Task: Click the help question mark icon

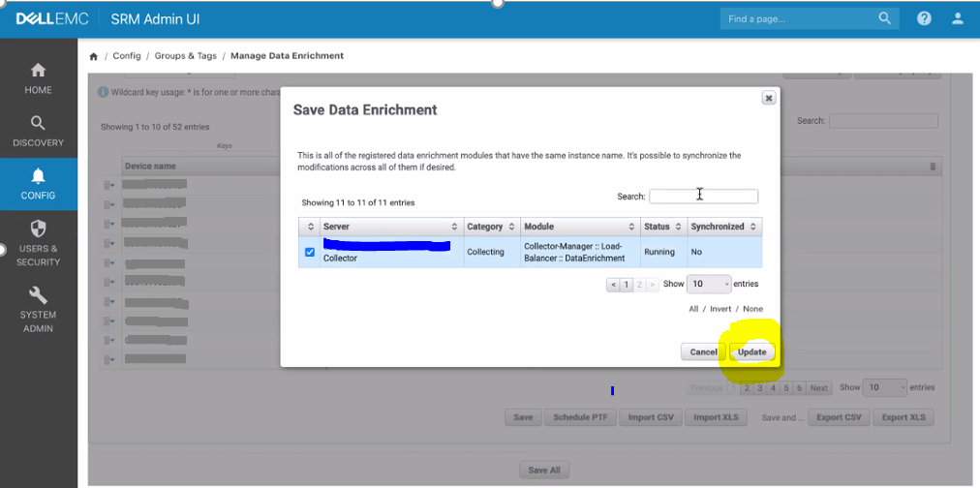Action: [x=924, y=18]
